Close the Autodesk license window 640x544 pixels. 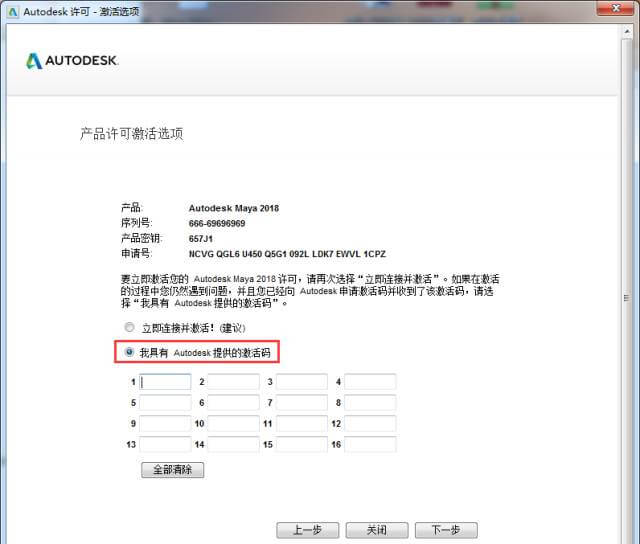tap(616, 8)
